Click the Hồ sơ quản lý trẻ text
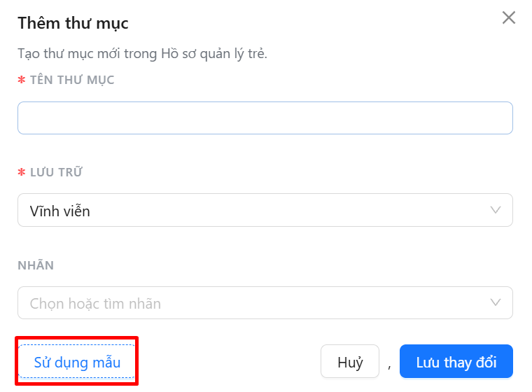The height and width of the screenshot is (392, 532). [x=213, y=54]
